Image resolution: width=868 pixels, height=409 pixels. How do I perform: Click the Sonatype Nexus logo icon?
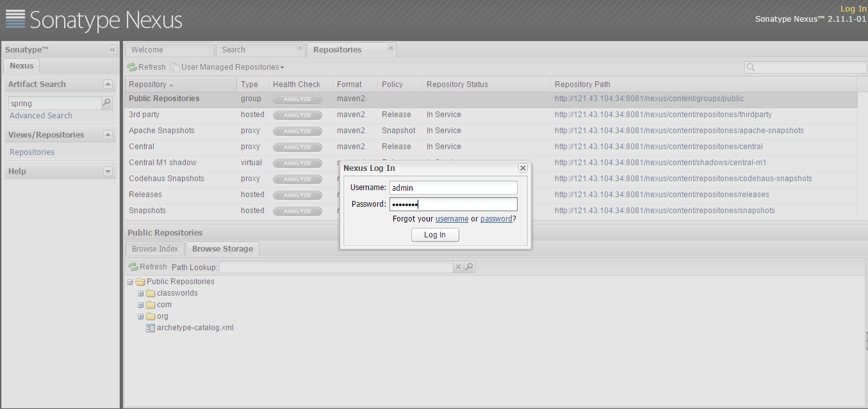(15, 19)
